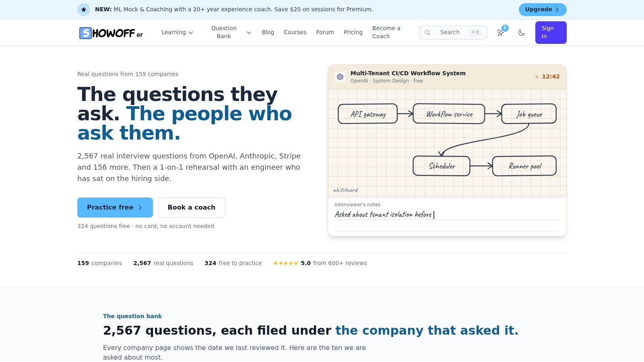Click the magnifier icon in search box

pos(427,33)
